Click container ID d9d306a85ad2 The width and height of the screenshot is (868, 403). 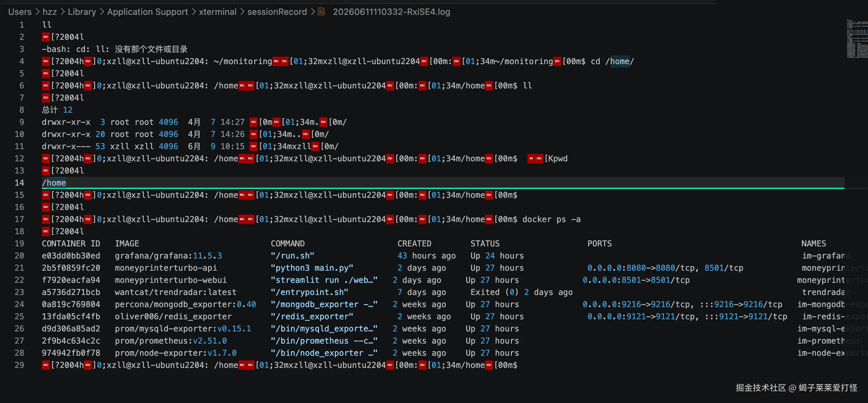(71, 329)
